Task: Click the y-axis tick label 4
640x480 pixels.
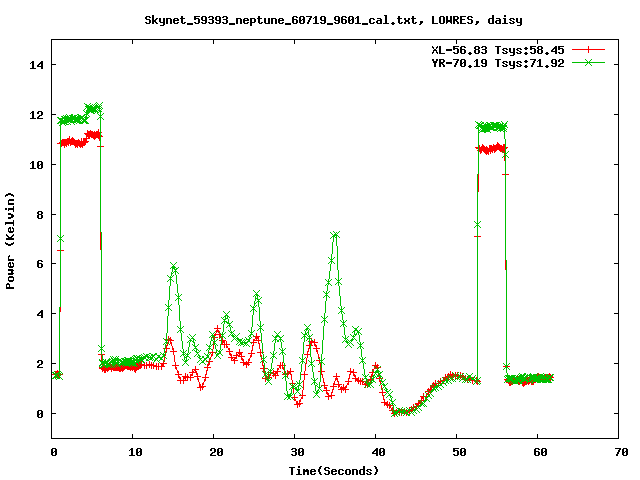Action: (x=40, y=314)
